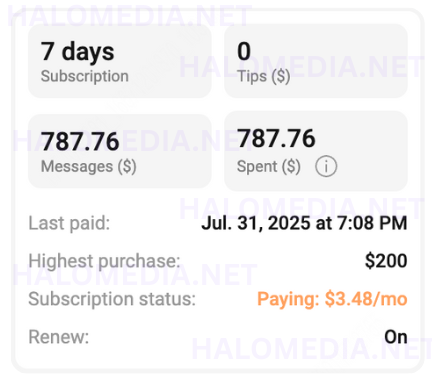Select the Tips ($) card showing 0
Viewport: 432px width, 377px height.
pos(316,61)
